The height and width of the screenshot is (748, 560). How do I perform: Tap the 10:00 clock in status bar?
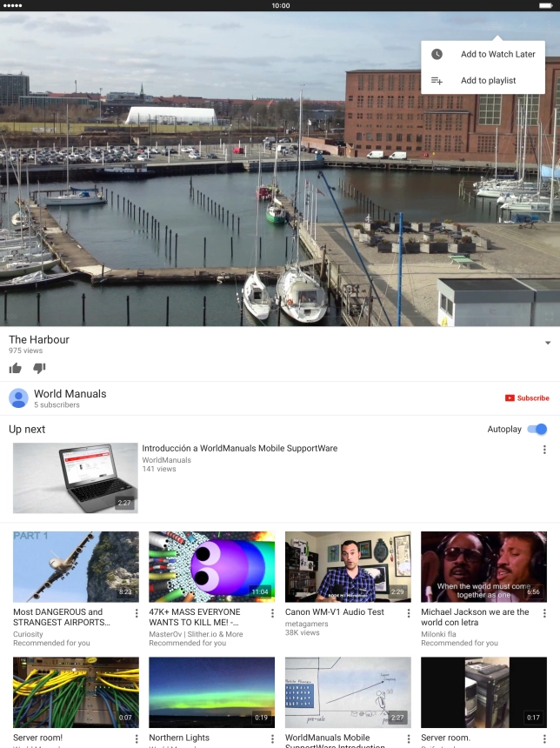281,5
